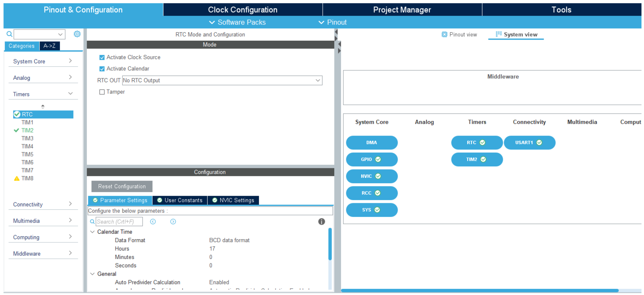Click the SYS button in System view
The width and height of the screenshot is (644, 295).
(x=372, y=210)
